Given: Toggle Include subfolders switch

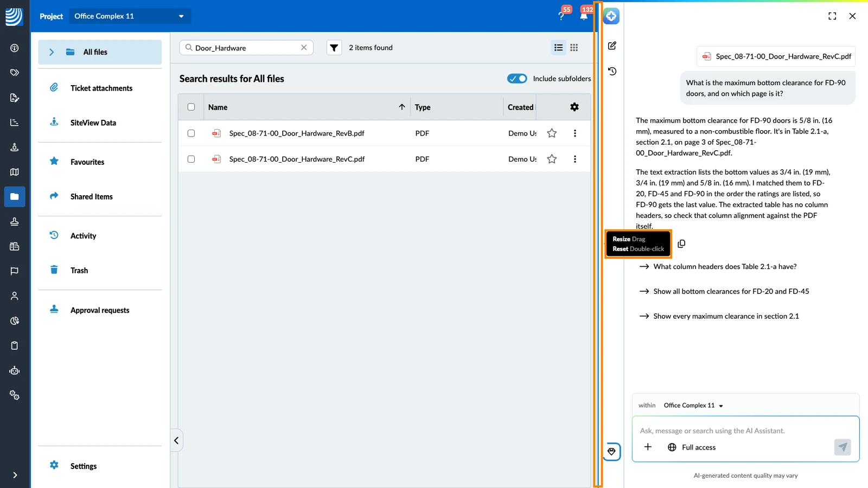Looking at the screenshot, I should coord(517,79).
